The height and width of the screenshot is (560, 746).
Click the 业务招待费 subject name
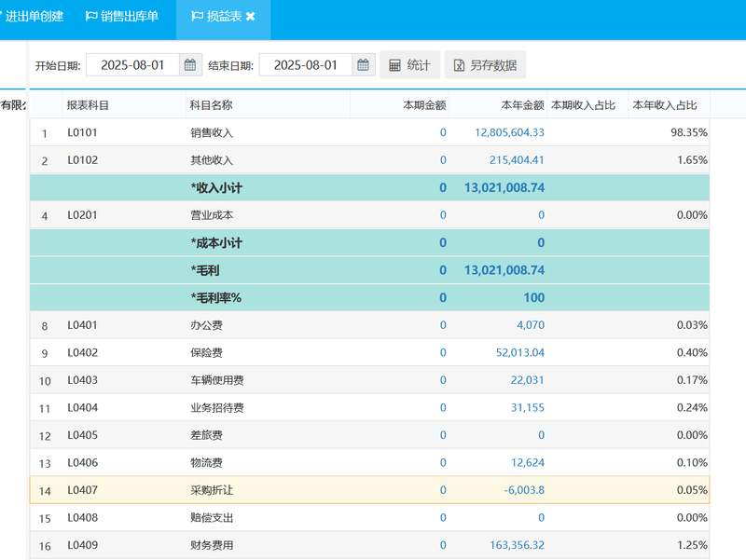click(x=217, y=408)
